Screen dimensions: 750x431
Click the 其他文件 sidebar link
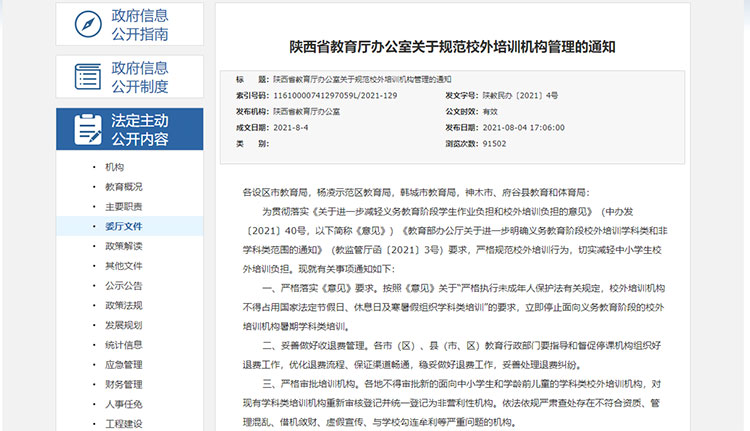[123, 266]
